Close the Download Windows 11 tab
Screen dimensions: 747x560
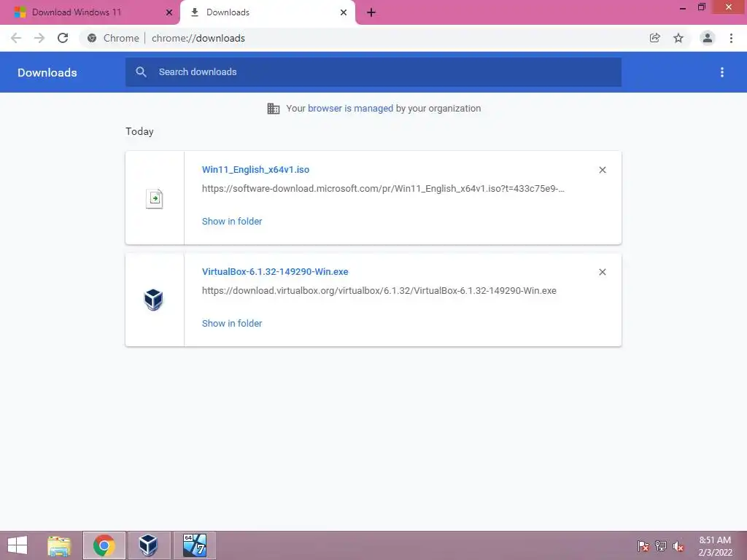pos(169,12)
